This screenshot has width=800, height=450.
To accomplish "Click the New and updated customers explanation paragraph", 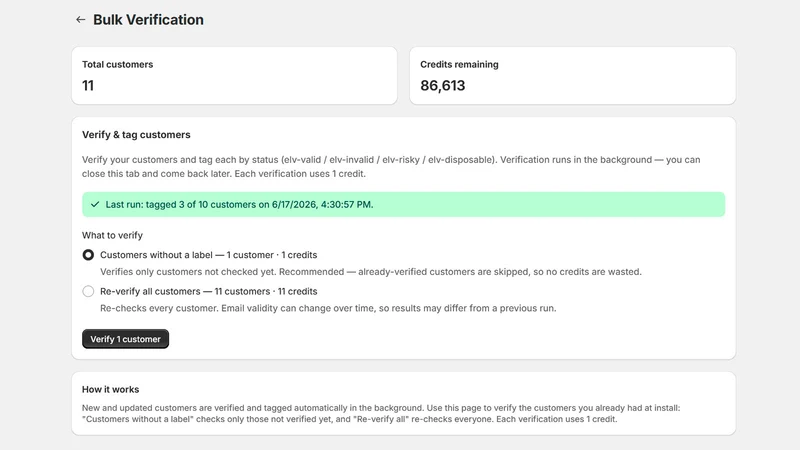I will pos(381,413).
